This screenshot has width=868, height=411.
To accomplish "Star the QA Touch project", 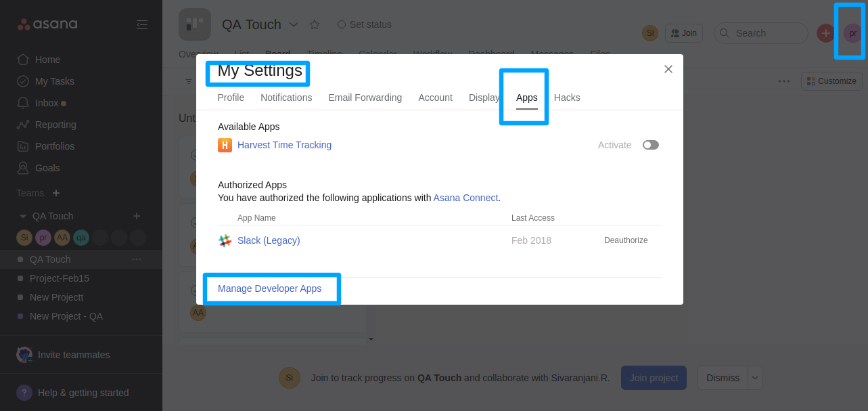I will coord(315,24).
